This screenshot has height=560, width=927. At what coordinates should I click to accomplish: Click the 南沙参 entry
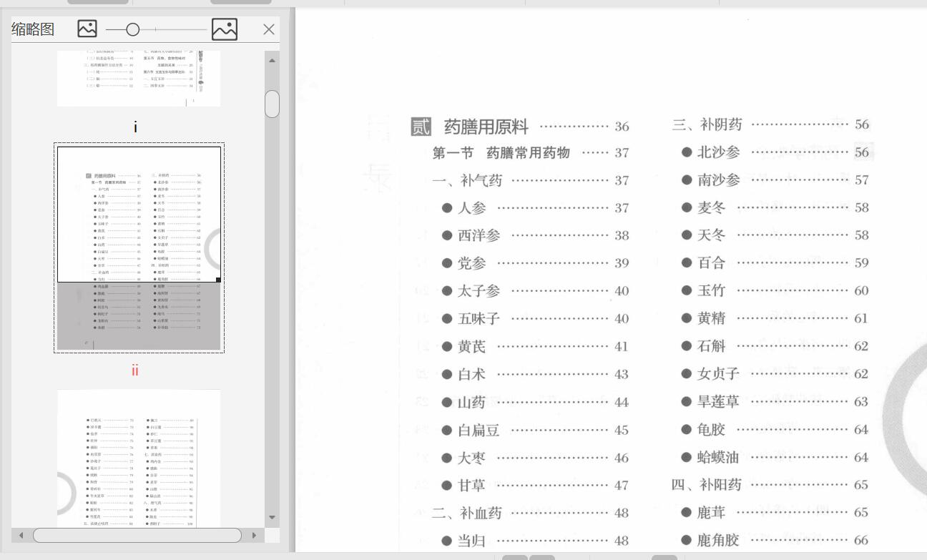click(x=775, y=180)
